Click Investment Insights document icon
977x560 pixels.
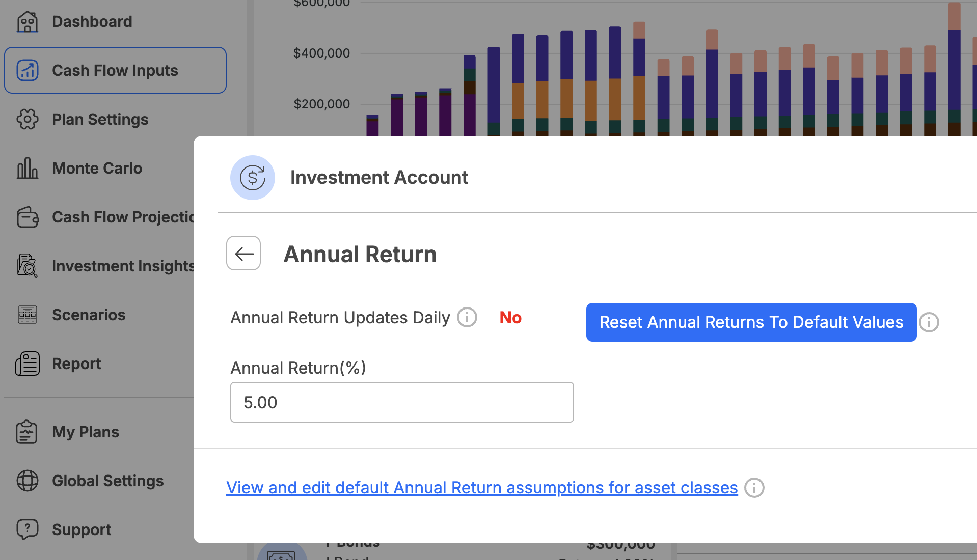(x=28, y=266)
